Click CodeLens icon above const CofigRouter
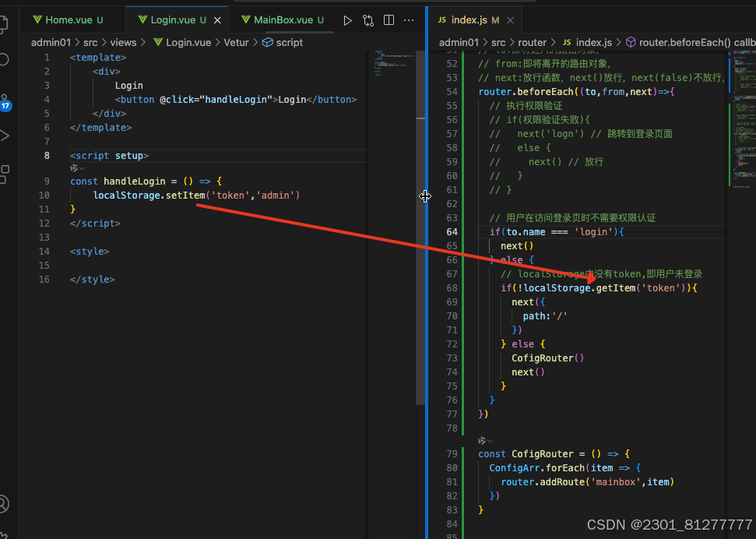 click(x=482, y=441)
